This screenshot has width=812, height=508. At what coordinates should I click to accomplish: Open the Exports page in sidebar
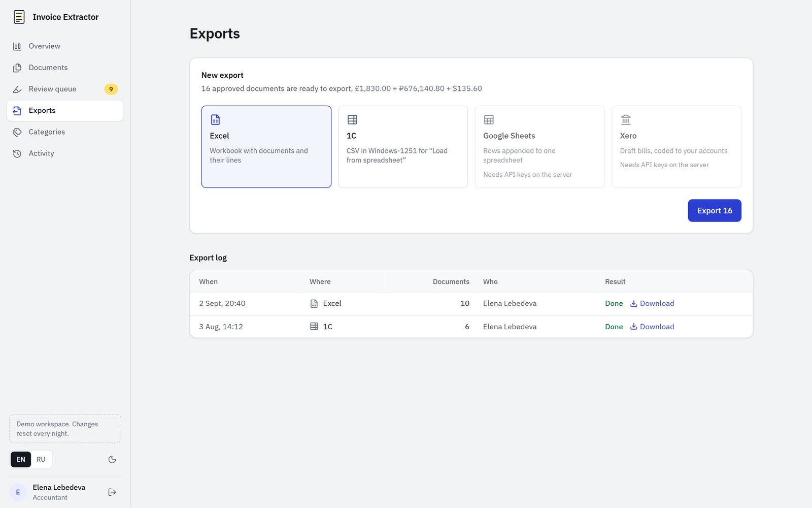pyautogui.click(x=65, y=111)
